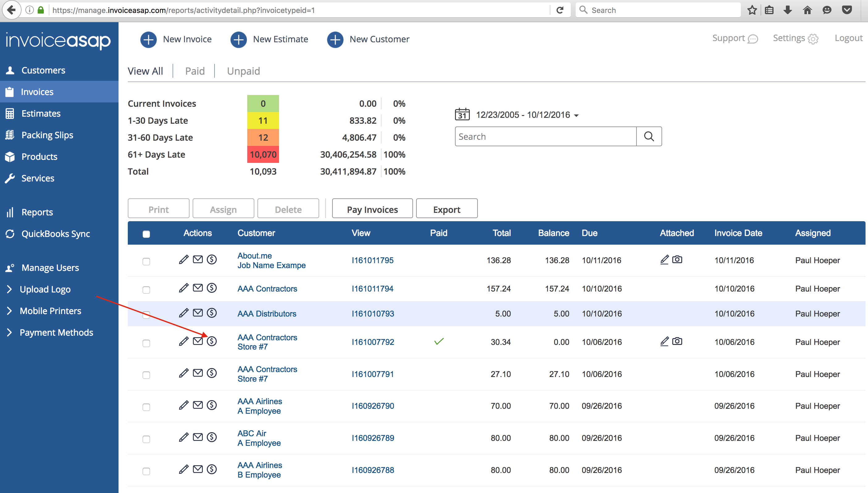Image resolution: width=868 pixels, height=493 pixels.
Task: Toggle the select-all checkbox in table header
Action: (146, 234)
